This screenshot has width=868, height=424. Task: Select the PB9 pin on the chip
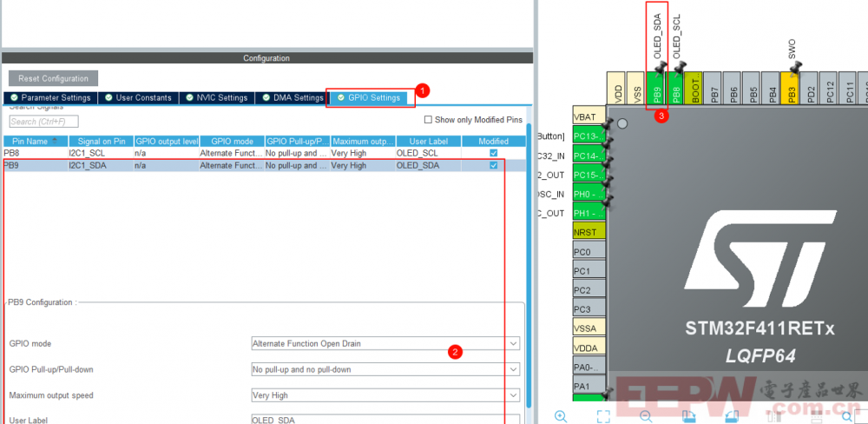pyautogui.click(x=655, y=88)
